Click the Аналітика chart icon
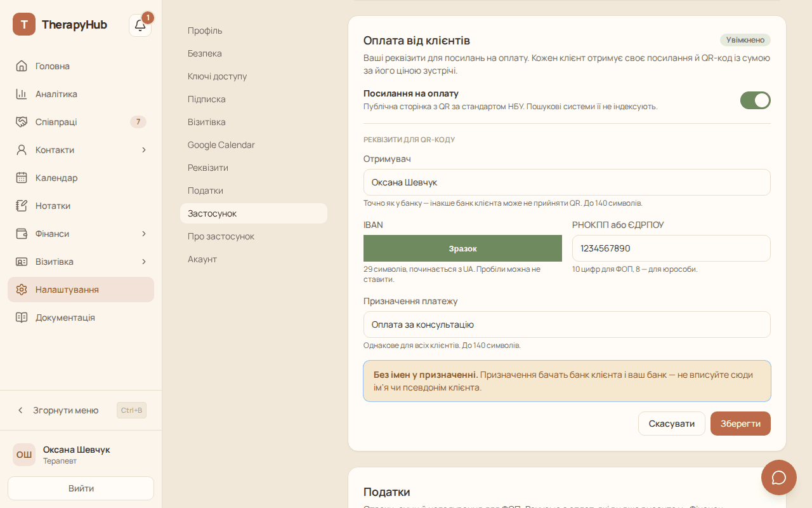The height and width of the screenshot is (508, 812). click(x=22, y=94)
